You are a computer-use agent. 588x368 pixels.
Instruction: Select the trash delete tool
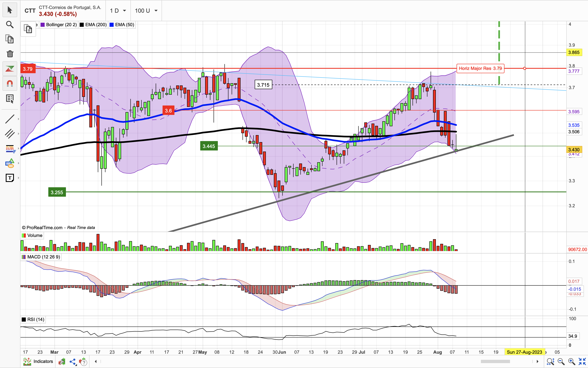(10, 54)
